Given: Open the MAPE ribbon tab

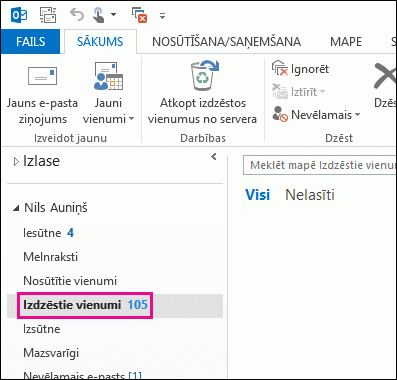Looking at the screenshot, I should pyautogui.click(x=346, y=42).
